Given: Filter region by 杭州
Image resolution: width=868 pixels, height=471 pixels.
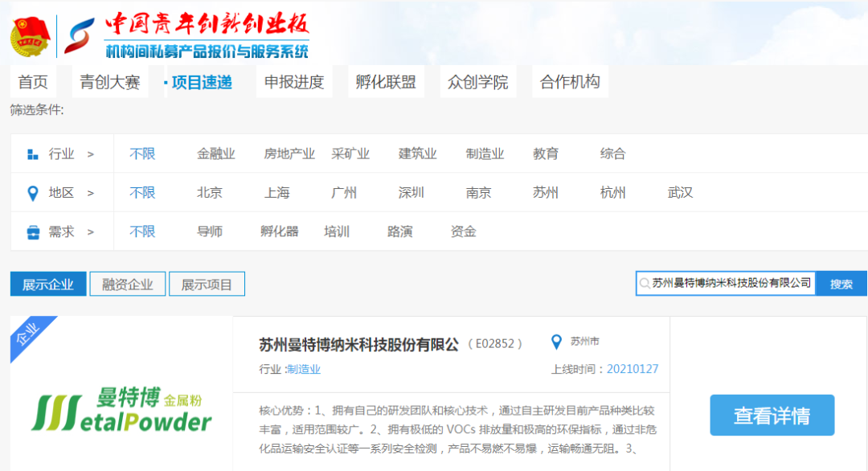Looking at the screenshot, I should pyautogui.click(x=612, y=193).
